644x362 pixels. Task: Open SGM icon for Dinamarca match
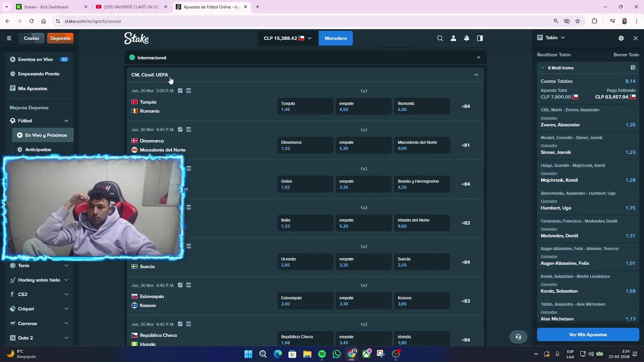pos(189,130)
